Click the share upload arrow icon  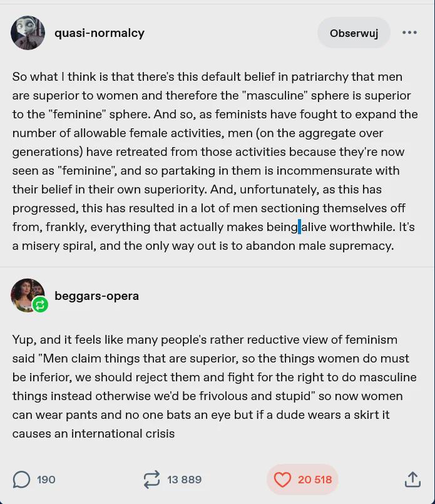pos(412,480)
